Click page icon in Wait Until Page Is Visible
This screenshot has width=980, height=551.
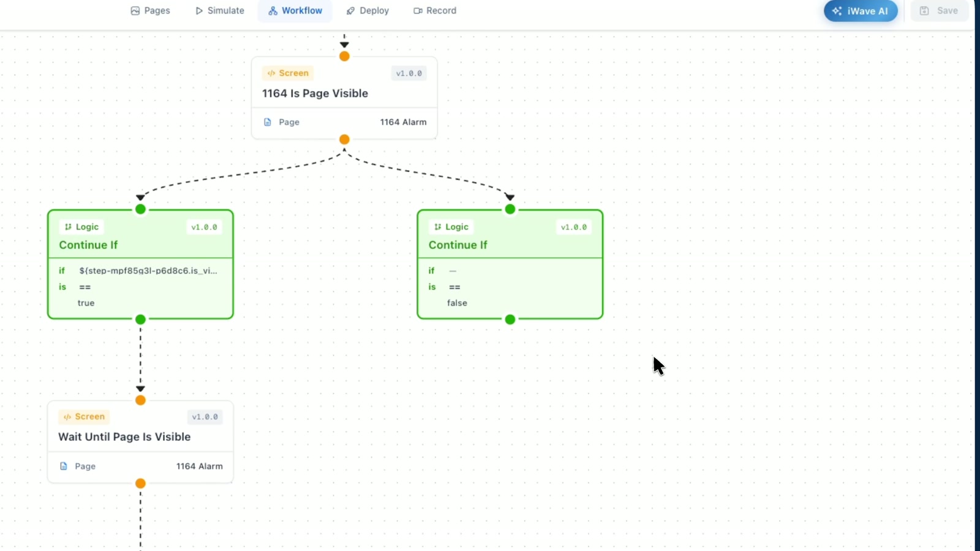[64, 466]
